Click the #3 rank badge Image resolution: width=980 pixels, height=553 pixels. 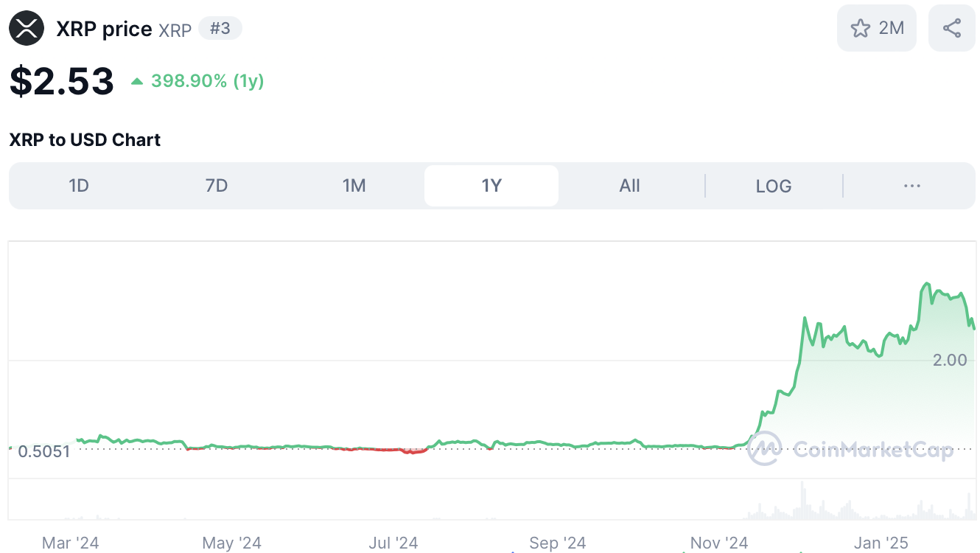pyautogui.click(x=220, y=29)
